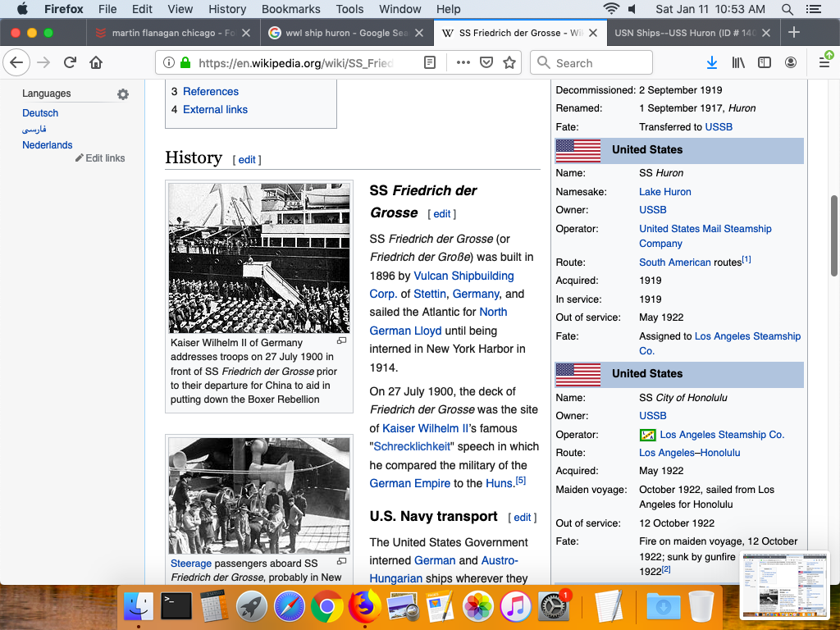Open the Bookmarks menu in the menu bar

[290, 9]
